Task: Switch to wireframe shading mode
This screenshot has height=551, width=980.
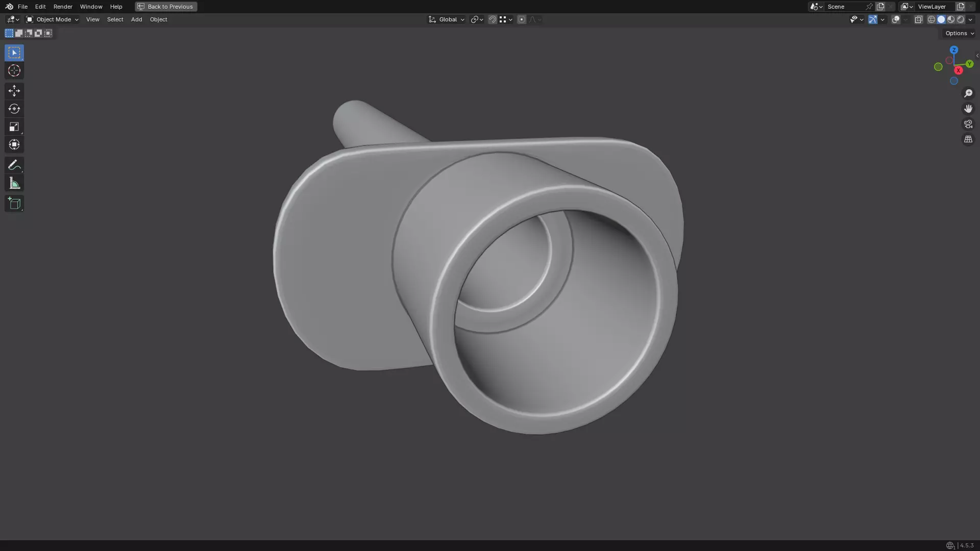Action: (931, 19)
